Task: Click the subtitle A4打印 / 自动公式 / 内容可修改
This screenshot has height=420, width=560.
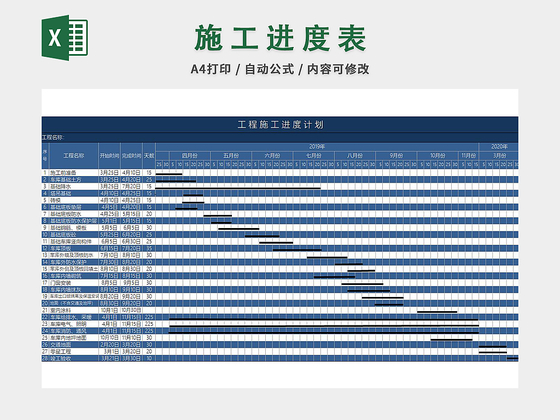Action: (280, 69)
